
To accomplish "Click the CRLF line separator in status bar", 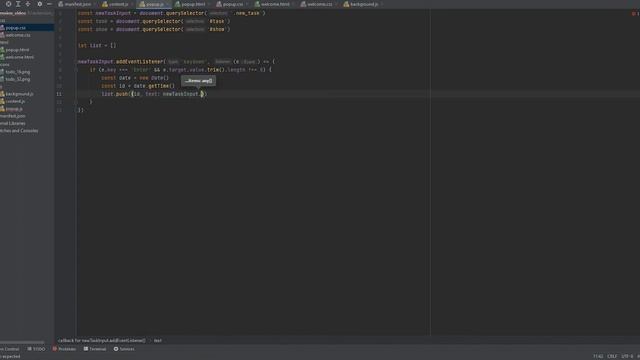I will (612, 356).
